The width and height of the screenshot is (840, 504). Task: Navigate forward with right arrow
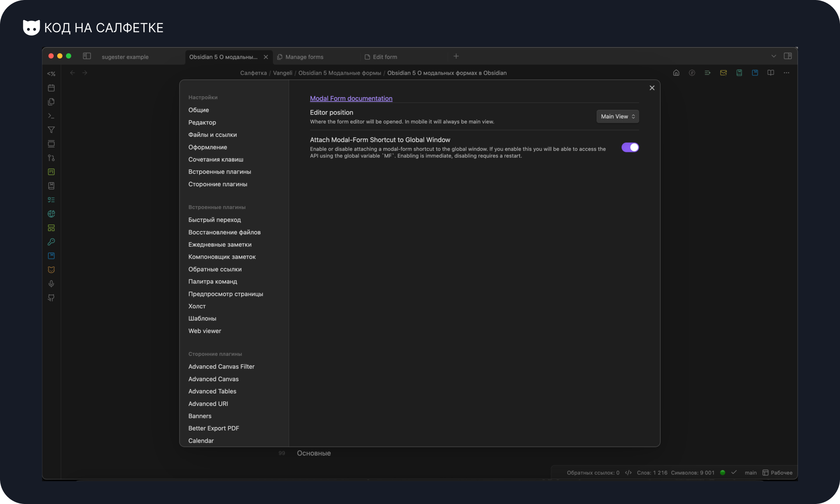(85, 73)
